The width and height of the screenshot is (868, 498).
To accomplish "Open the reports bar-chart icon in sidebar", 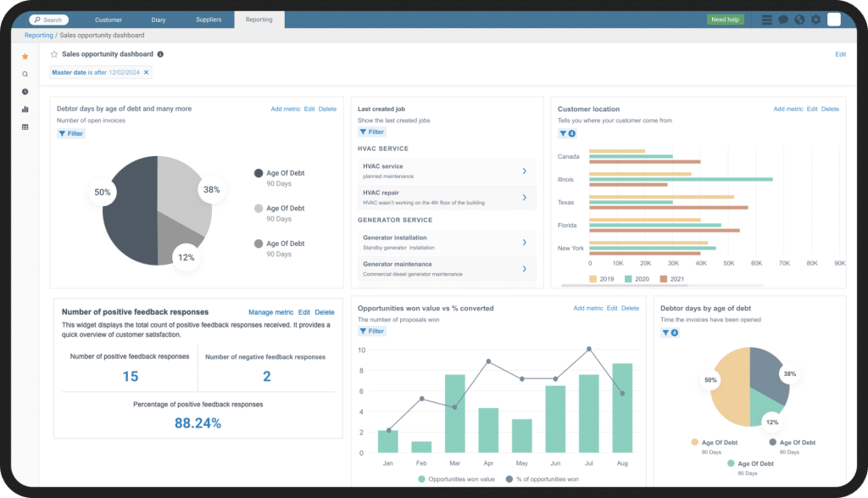I will tap(25, 109).
